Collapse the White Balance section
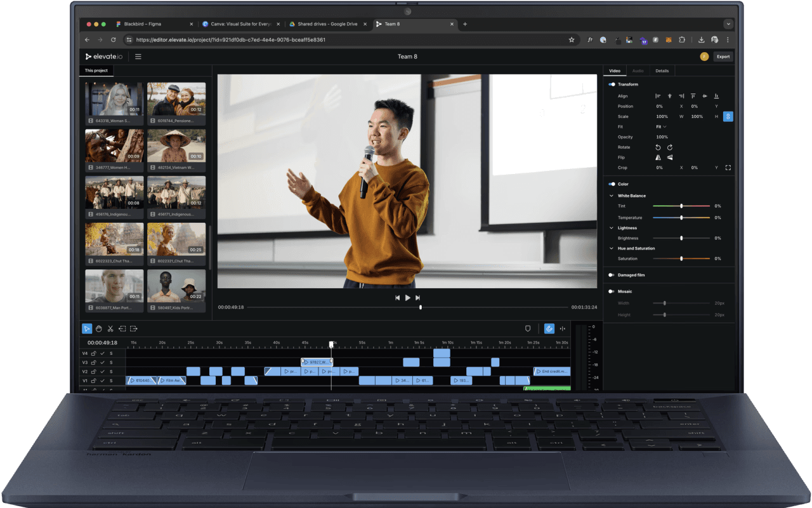The width and height of the screenshot is (812, 508). [x=611, y=196]
